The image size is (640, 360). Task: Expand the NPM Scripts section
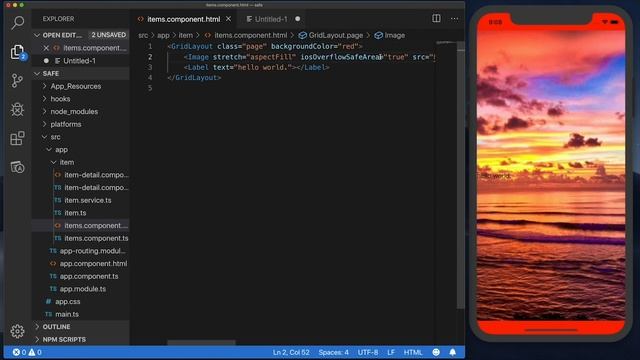(x=64, y=340)
